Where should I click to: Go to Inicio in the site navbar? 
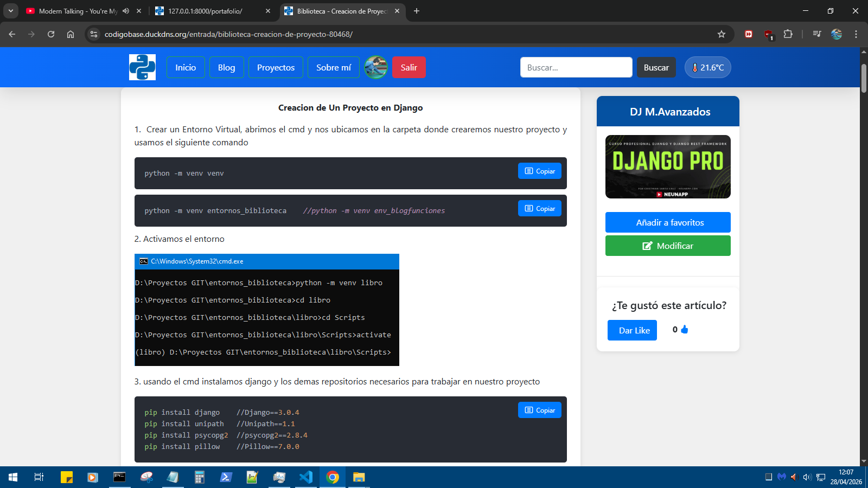coord(186,67)
